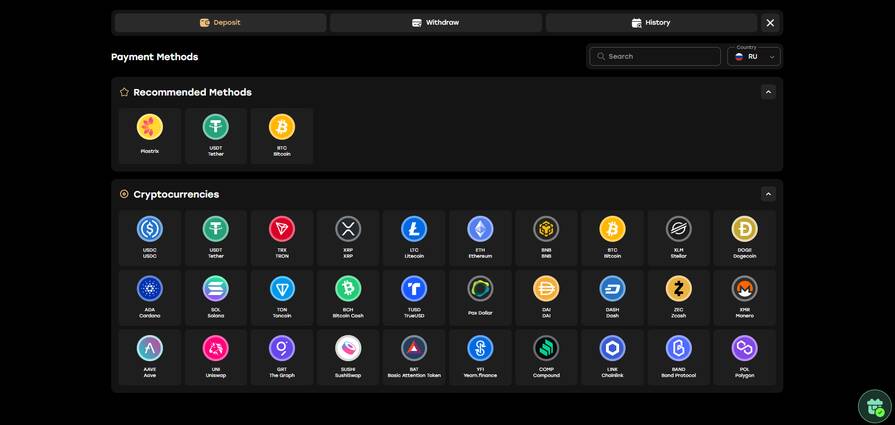Choose the BNB coin
Screen dimensions: 895x425
[546, 237]
